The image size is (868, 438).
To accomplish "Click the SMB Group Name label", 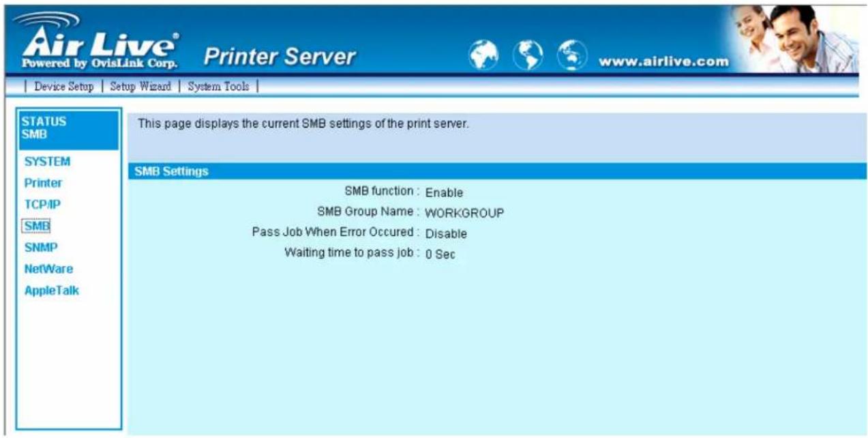I will click(367, 212).
